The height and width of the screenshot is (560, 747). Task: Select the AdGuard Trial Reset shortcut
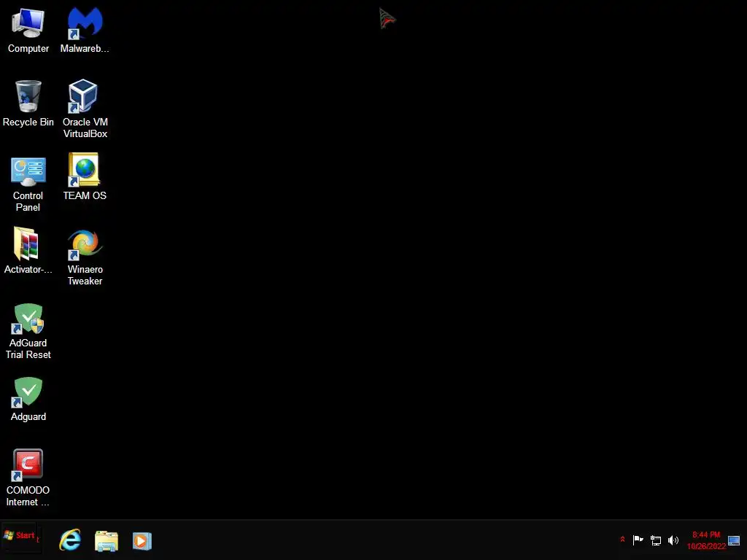(28, 331)
